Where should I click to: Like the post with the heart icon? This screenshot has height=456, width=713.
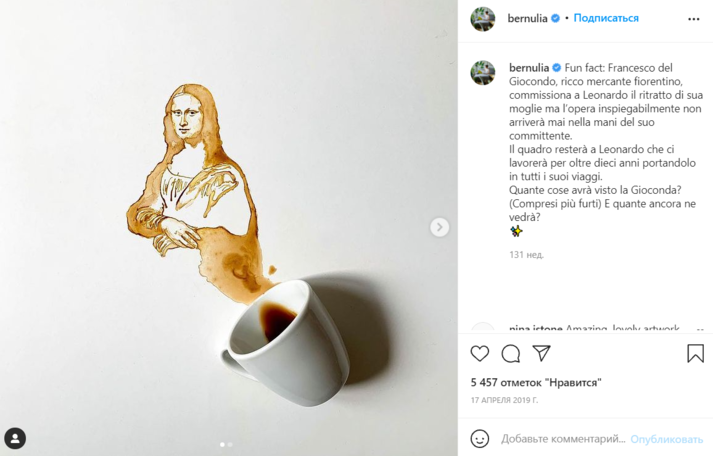480,353
